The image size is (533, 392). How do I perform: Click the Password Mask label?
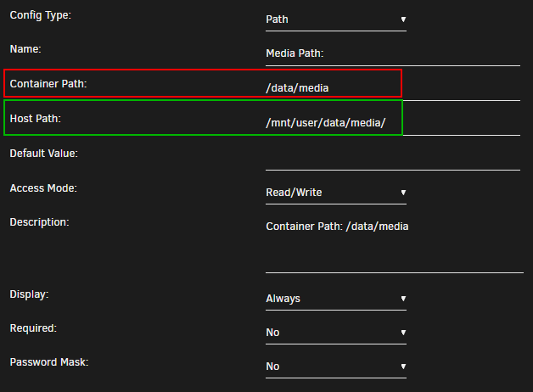(x=48, y=362)
